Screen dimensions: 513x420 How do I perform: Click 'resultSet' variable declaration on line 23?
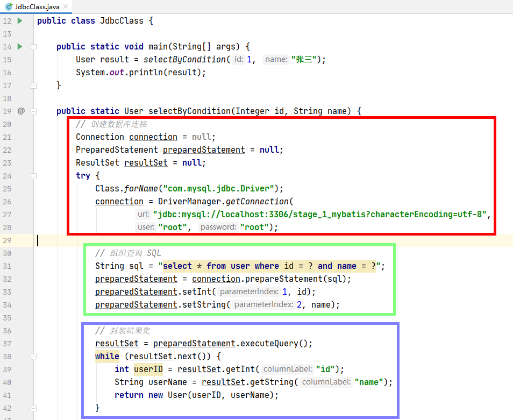146,163
